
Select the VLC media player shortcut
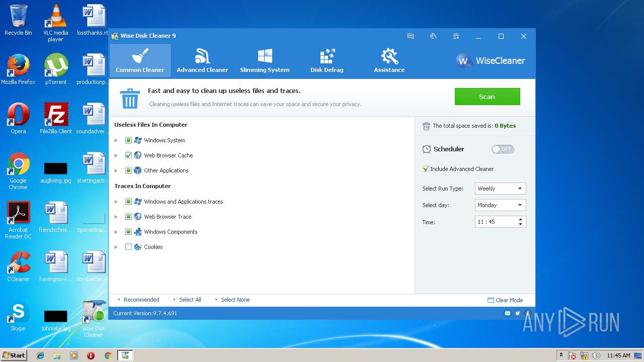[56, 23]
